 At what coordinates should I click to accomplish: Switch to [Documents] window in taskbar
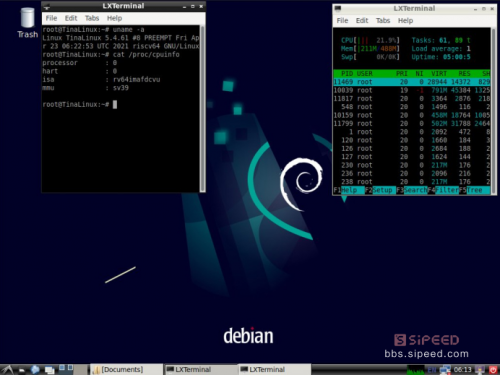click(127, 370)
